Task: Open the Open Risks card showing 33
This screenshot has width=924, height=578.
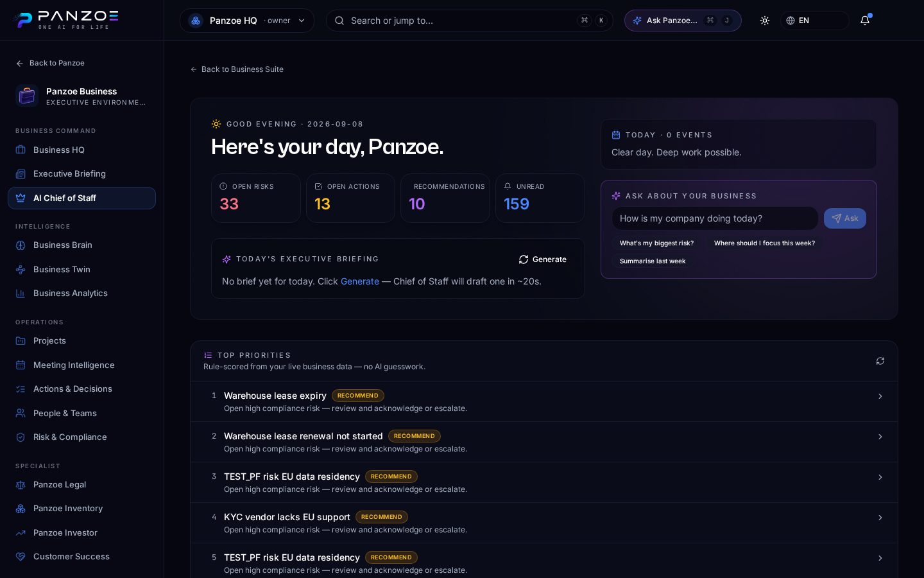Action: (x=256, y=198)
